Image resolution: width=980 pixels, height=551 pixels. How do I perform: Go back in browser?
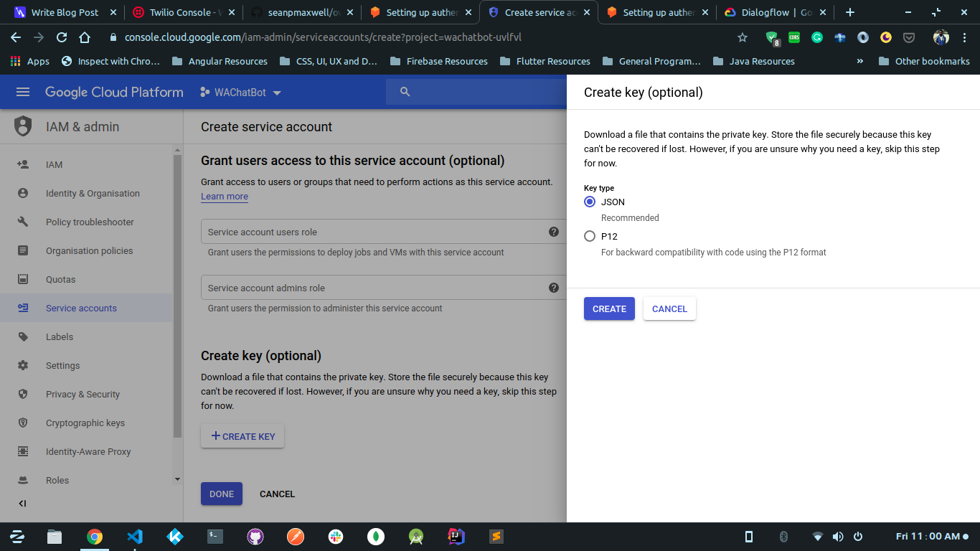(x=16, y=37)
